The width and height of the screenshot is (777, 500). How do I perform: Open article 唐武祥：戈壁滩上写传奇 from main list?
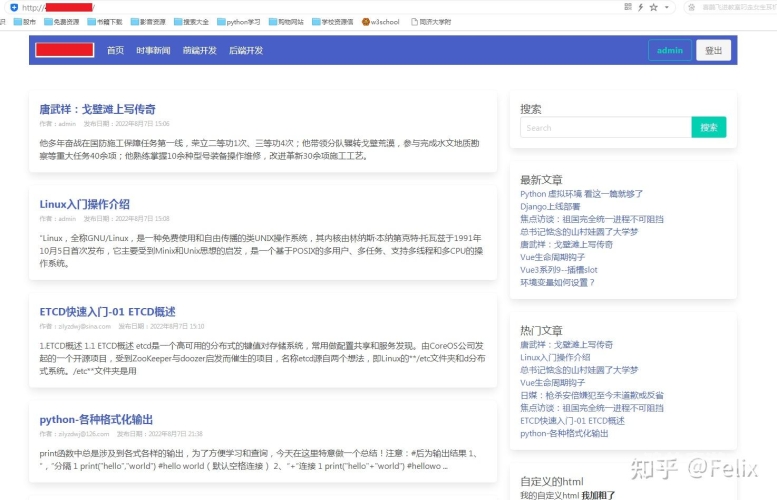(x=98, y=110)
